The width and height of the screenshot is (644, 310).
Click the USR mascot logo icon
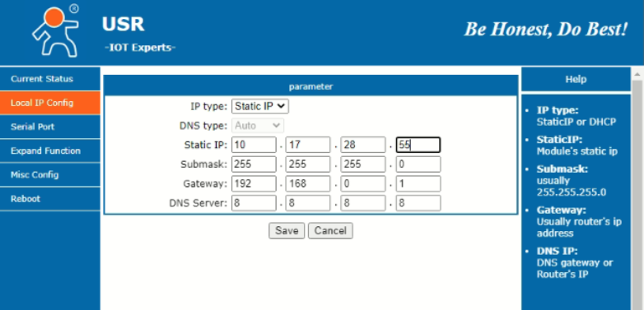54,30
